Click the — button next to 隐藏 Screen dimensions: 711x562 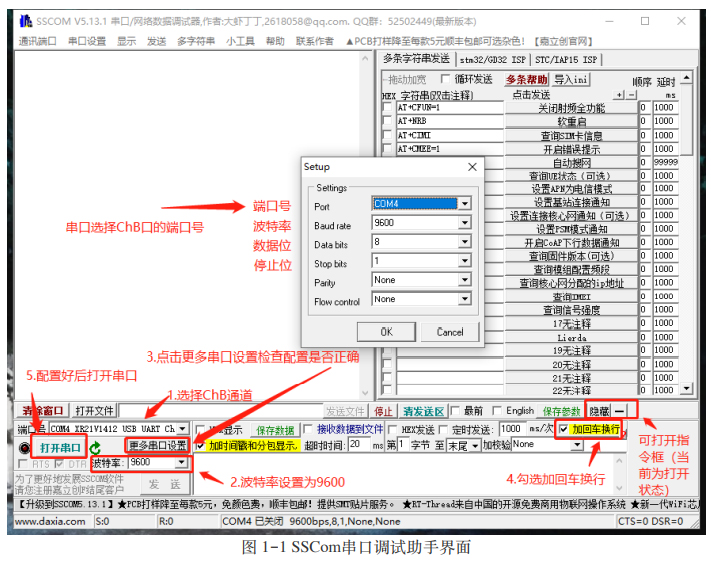618,411
